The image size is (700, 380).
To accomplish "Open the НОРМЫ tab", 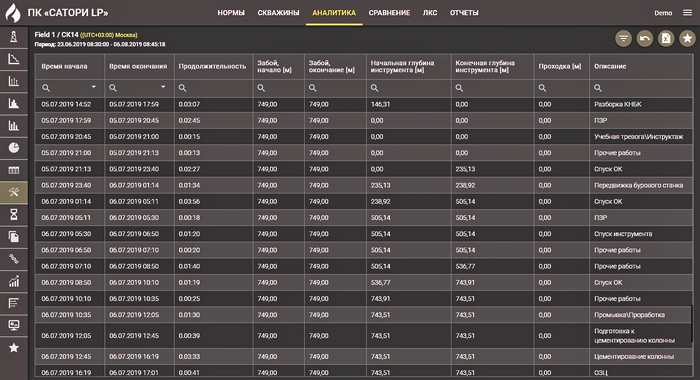I will [x=231, y=13].
